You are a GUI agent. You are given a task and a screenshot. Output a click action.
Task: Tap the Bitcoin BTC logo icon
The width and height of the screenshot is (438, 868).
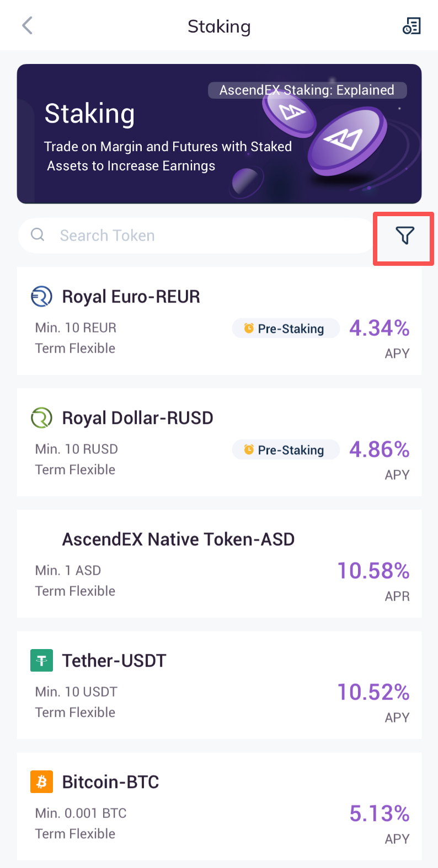(x=41, y=782)
